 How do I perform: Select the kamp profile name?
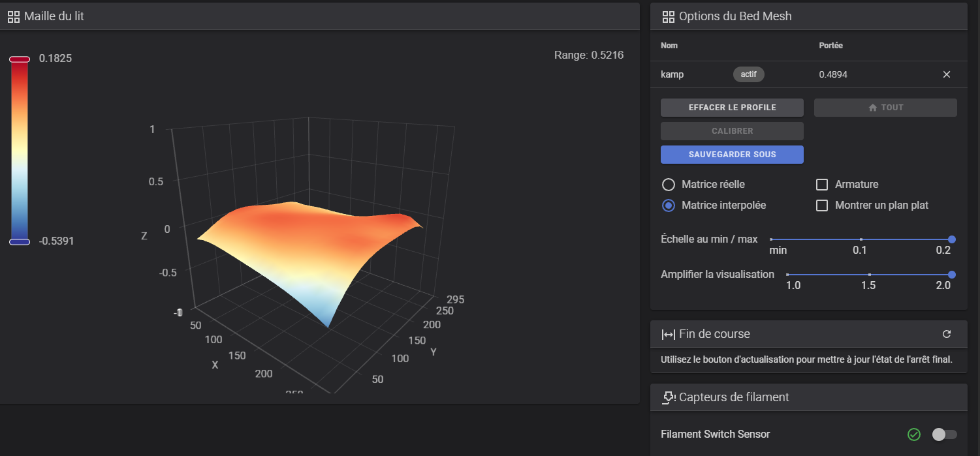click(x=672, y=75)
